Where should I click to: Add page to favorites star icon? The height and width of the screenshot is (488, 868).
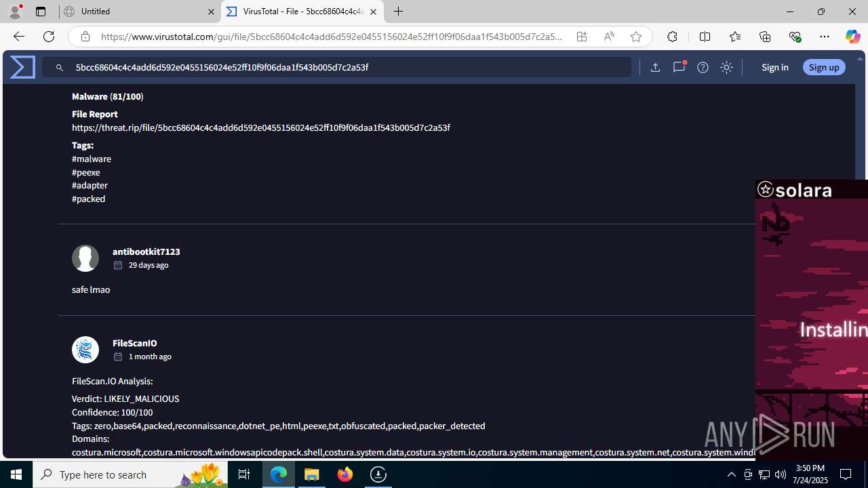coord(636,37)
